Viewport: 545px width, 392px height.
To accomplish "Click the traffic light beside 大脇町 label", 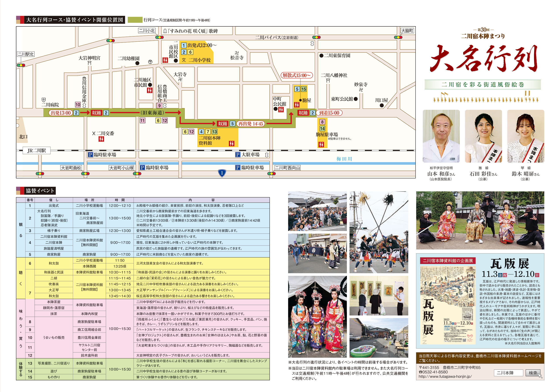I will point(398,37).
